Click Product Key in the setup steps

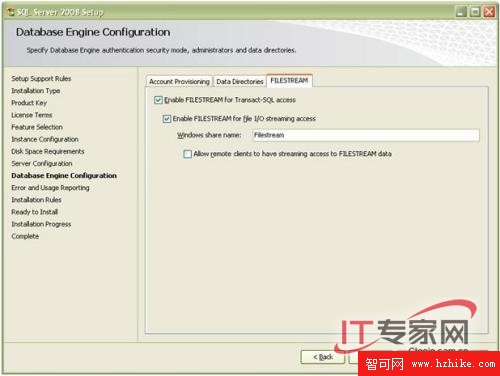[x=29, y=103]
